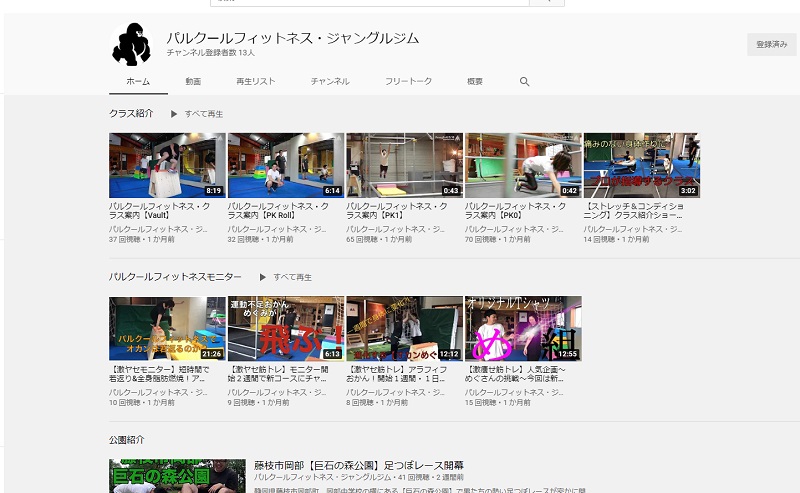Open the PK0 video thumbnail 0:42
Viewport: 800px width, 493px height.
point(523,165)
